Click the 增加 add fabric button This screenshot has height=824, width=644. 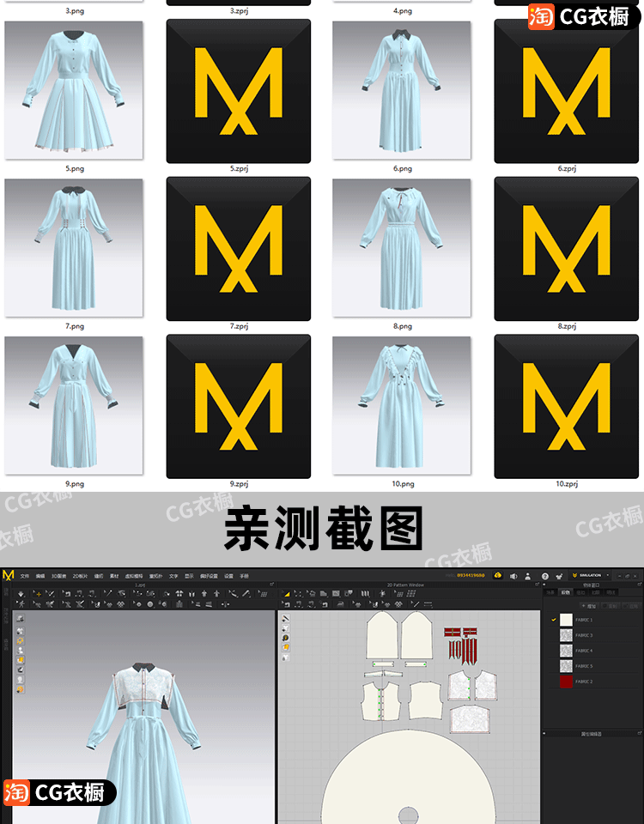pyautogui.click(x=589, y=606)
